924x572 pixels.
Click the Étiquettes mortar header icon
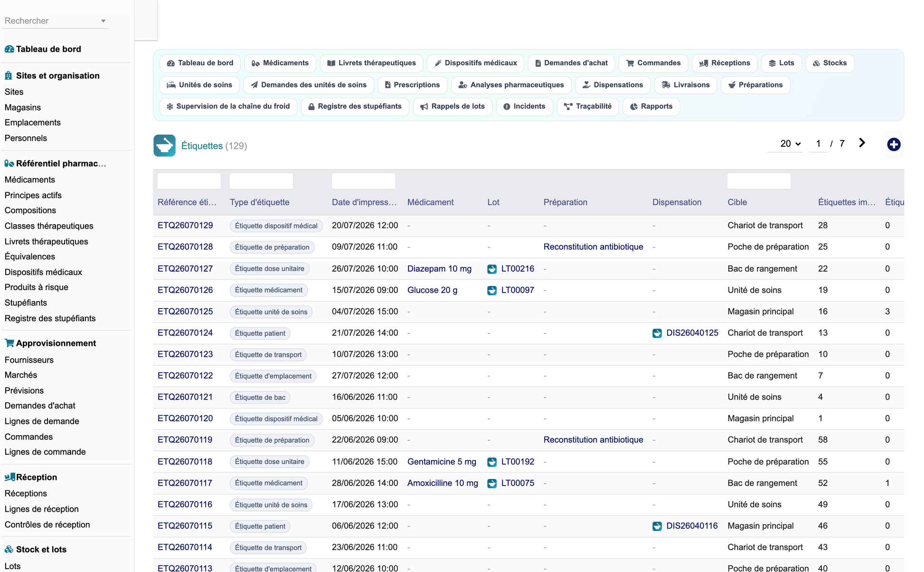[x=164, y=145]
